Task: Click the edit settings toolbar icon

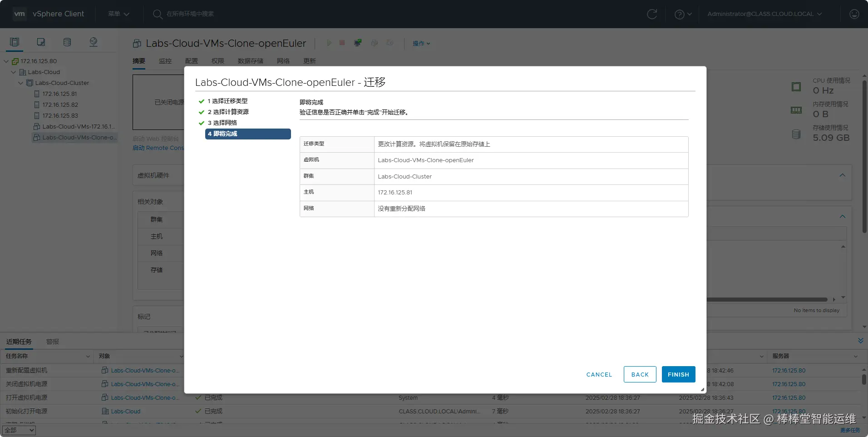Action: pos(375,43)
